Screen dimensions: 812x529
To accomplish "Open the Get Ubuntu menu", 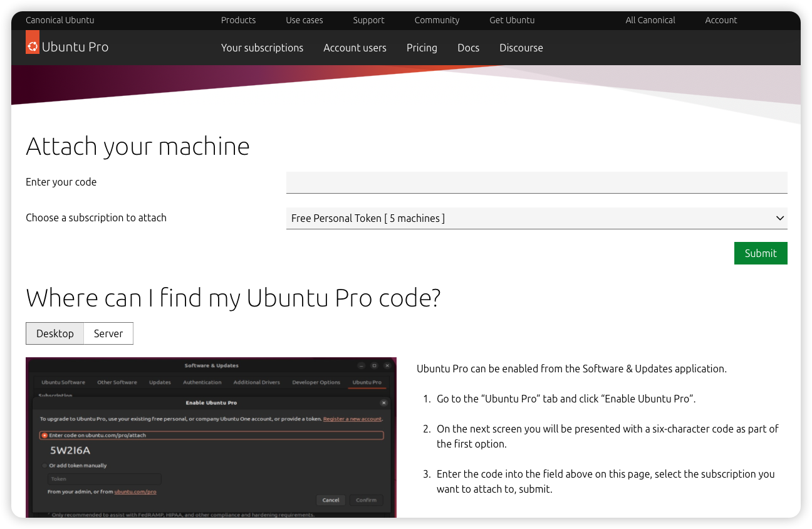I will [x=512, y=20].
